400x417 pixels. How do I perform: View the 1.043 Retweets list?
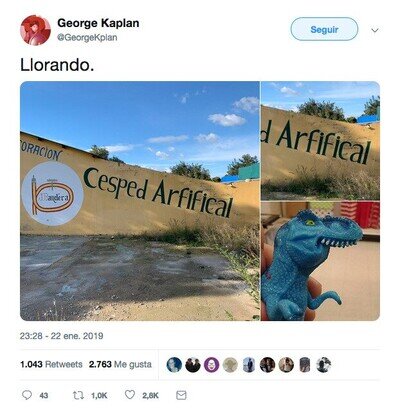coord(51,364)
